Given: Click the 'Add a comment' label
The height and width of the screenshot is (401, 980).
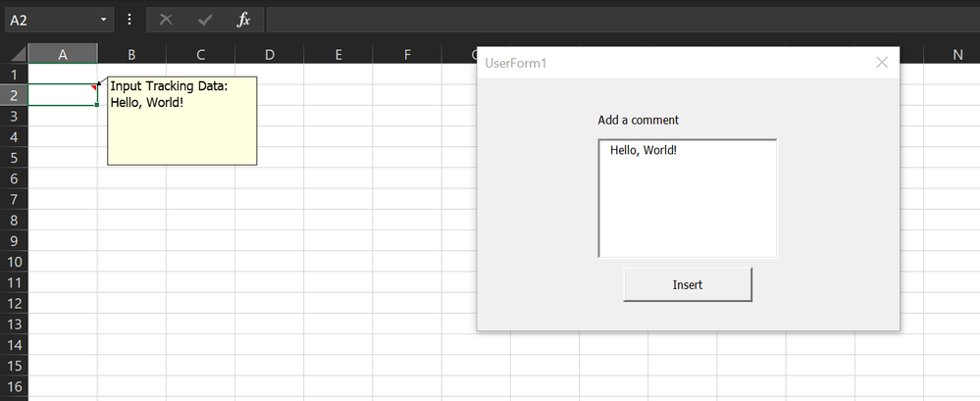Looking at the screenshot, I should (x=638, y=120).
